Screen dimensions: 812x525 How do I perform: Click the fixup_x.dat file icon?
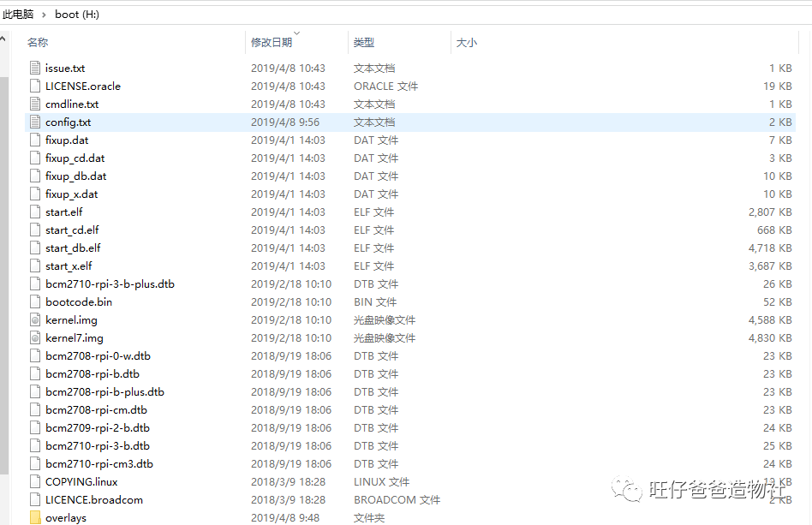tap(35, 194)
